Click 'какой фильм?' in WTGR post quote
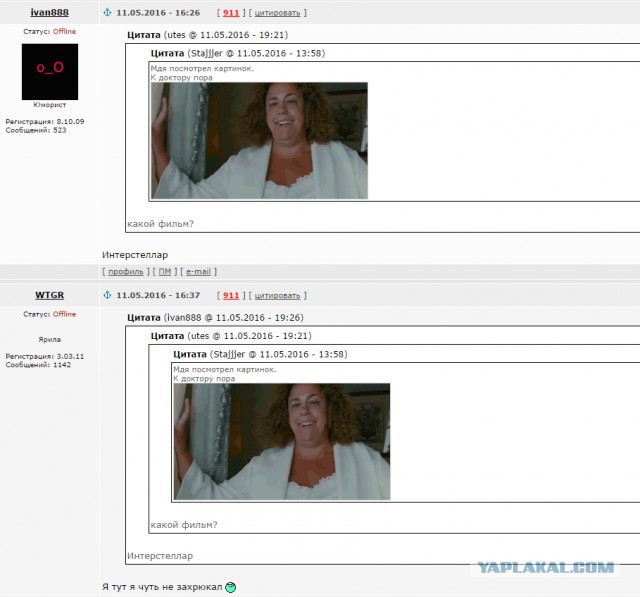This screenshot has height=597, width=640. click(x=184, y=525)
